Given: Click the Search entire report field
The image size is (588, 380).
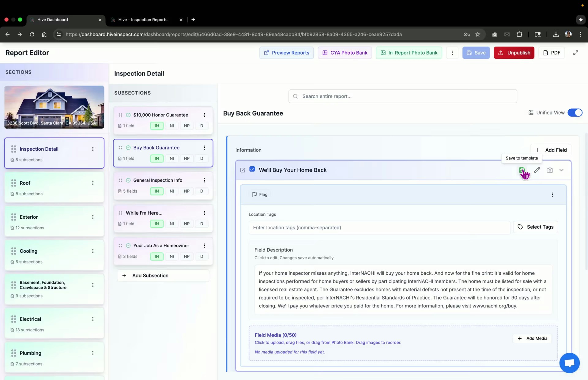Looking at the screenshot, I should coord(403,96).
